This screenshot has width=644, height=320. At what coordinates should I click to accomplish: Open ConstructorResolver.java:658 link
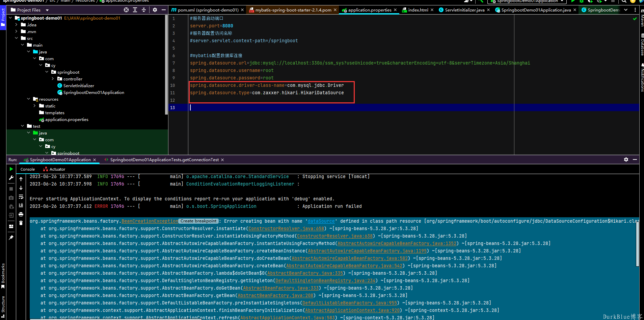coord(286,229)
